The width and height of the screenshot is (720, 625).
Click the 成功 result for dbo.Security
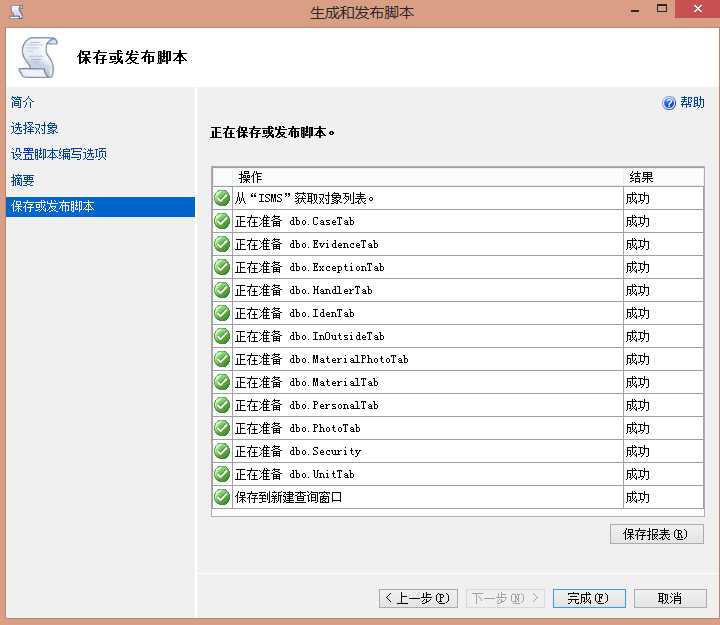[x=637, y=451]
